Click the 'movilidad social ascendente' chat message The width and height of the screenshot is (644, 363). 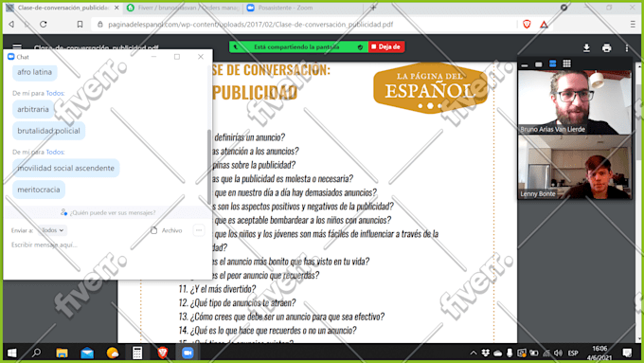[x=65, y=168]
